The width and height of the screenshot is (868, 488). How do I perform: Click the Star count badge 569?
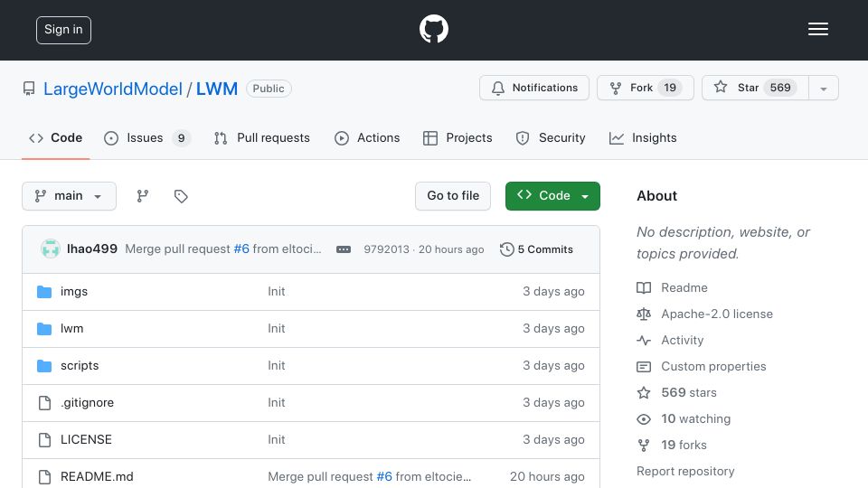(x=780, y=88)
